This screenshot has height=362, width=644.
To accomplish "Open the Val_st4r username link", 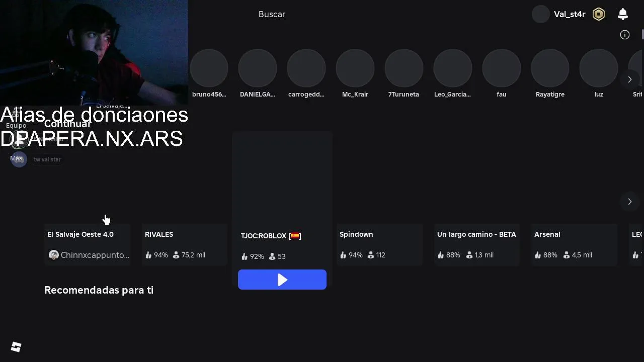I will pyautogui.click(x=570, y=14).
